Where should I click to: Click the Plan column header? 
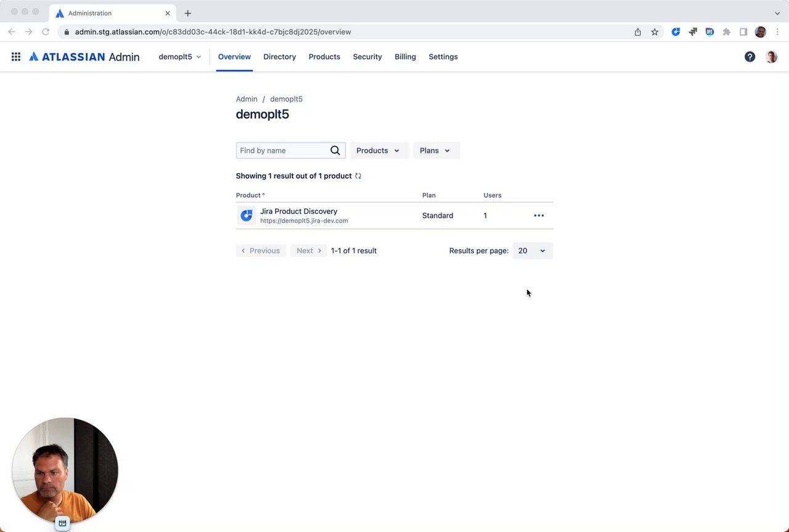(x=429, y=195)
